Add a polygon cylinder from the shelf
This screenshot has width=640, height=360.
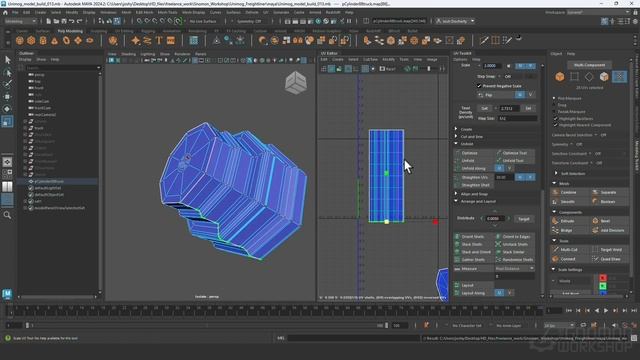(43, 40)
